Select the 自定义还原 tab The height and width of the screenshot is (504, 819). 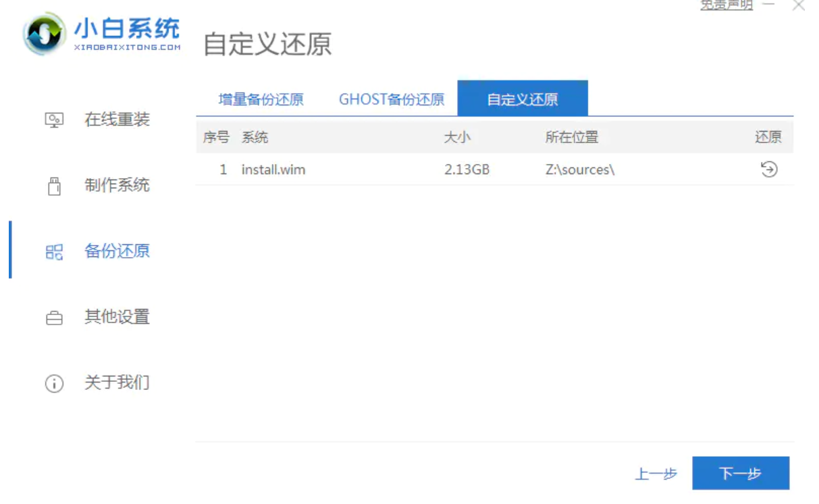pos(523,100)
